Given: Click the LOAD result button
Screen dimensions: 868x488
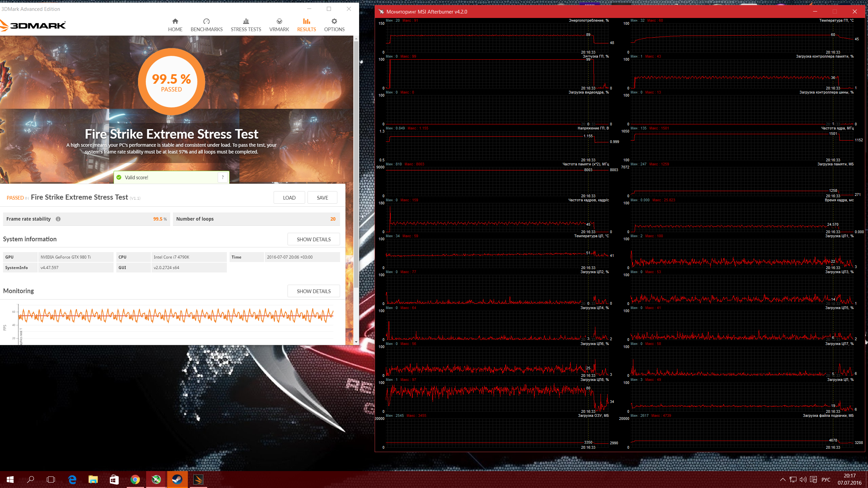Looking at the screenshot, I should pos(289,198).
